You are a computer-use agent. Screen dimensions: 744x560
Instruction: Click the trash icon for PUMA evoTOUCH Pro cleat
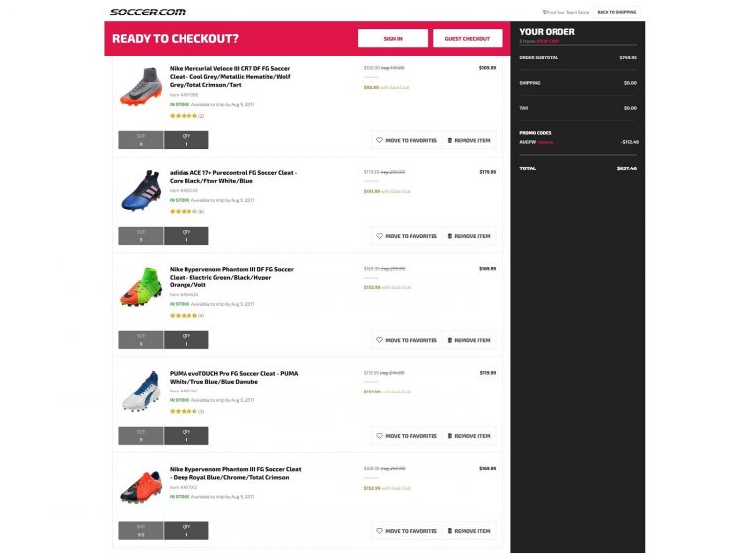[x=450, y=436]
